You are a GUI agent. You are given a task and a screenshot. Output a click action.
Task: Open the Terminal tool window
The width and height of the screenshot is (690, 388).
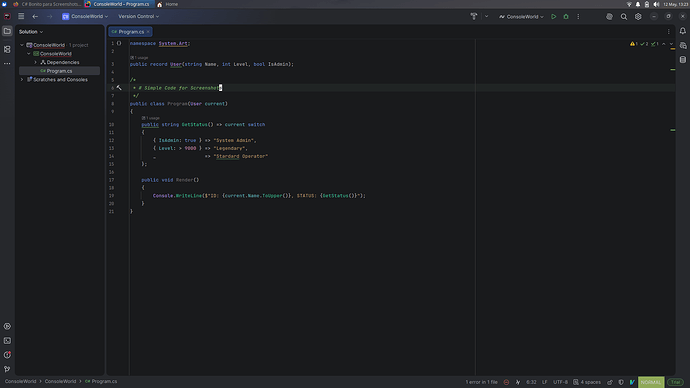[x=7, y=340]
